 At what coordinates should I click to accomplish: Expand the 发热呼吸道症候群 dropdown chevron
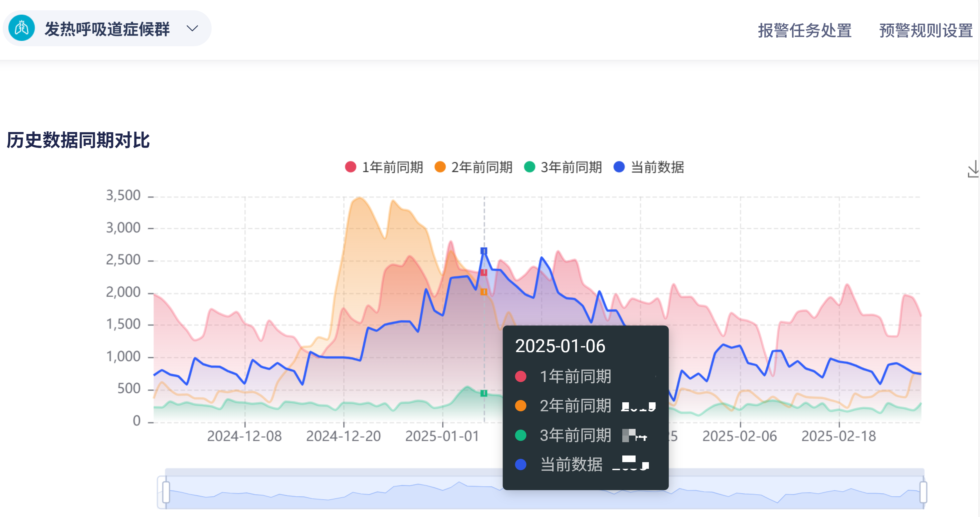(192, 29)
